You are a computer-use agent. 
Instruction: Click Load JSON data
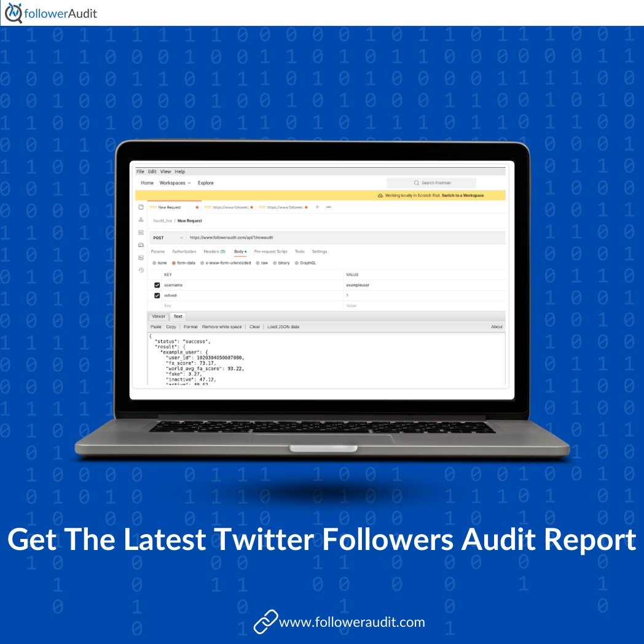[283, 326]
